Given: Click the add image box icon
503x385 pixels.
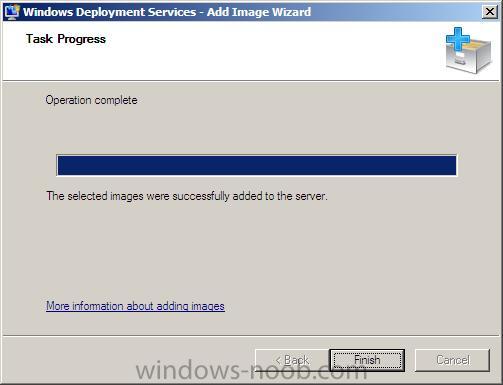Looking at the screenshot, I should click(x=468, y=51).
